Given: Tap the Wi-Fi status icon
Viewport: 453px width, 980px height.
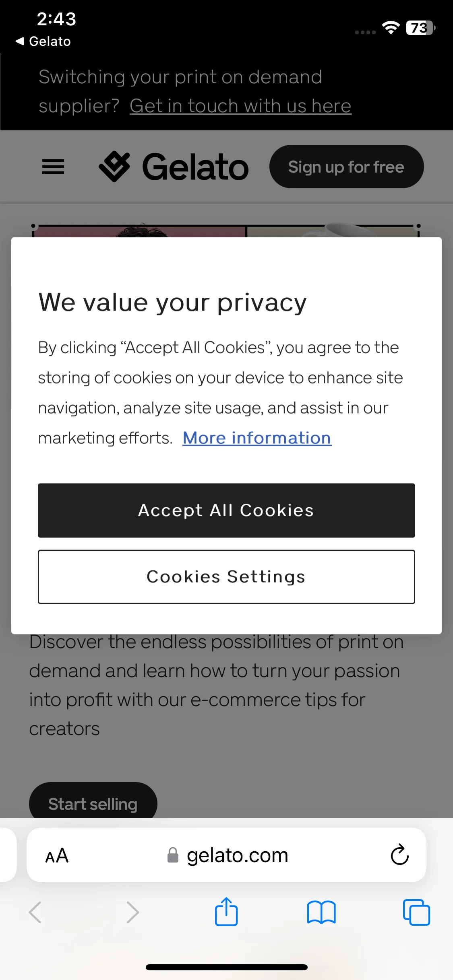Looking at the screenshot, I should 391,28.
